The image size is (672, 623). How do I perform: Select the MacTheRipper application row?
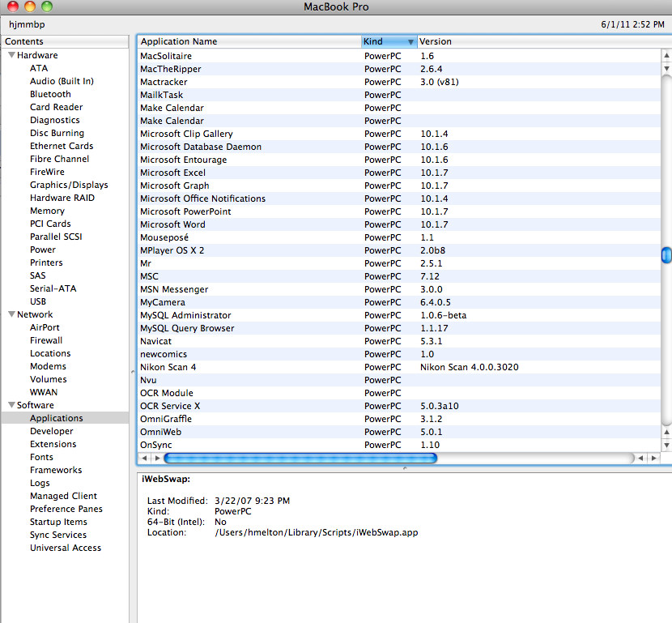point(399,69)
